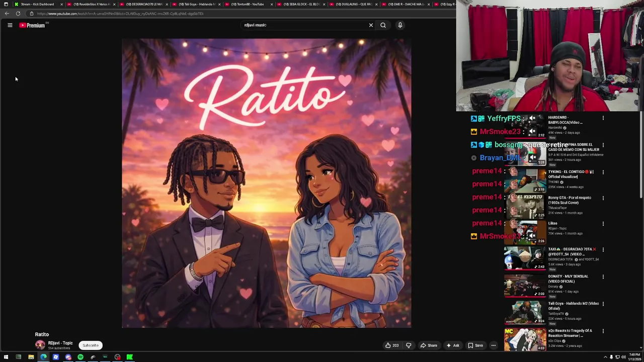Open RDjavi - Topic channel link

(60, 343)
